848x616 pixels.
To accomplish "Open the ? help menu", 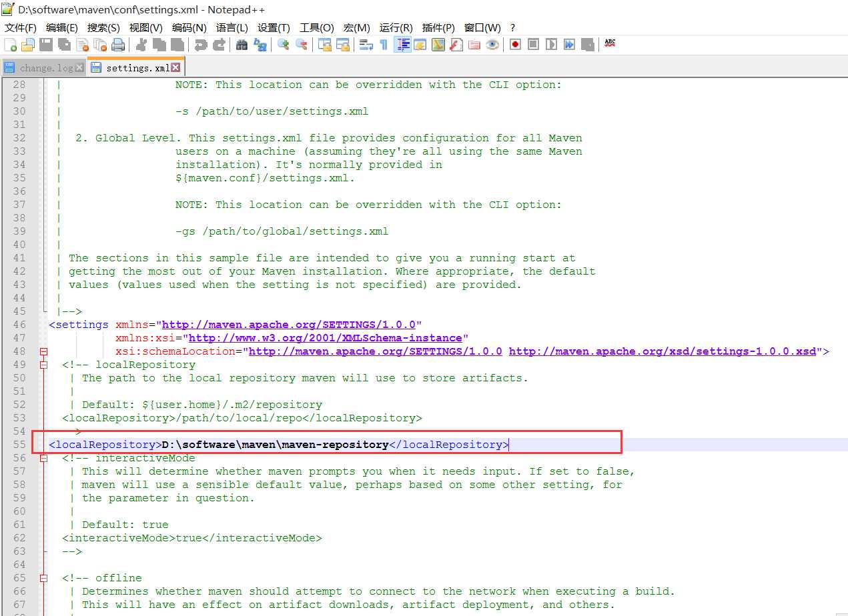I will (x=512, y=27).
